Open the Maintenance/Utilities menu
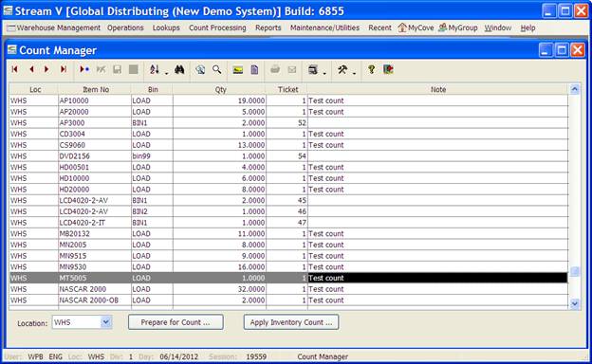Viewport: 592px width, 364px height. point(324,27)
